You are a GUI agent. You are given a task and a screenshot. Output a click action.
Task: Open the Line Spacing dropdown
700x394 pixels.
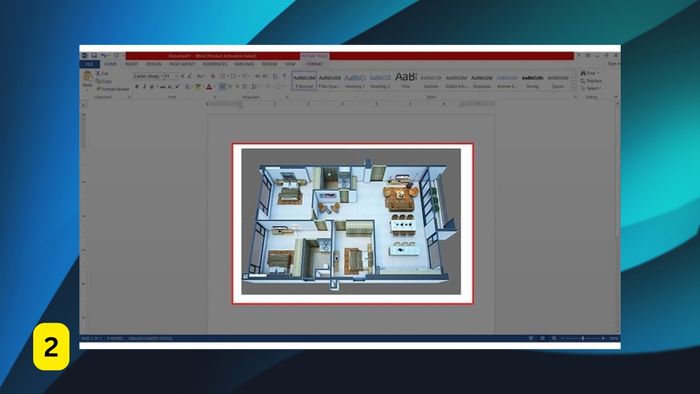point(254,87)
